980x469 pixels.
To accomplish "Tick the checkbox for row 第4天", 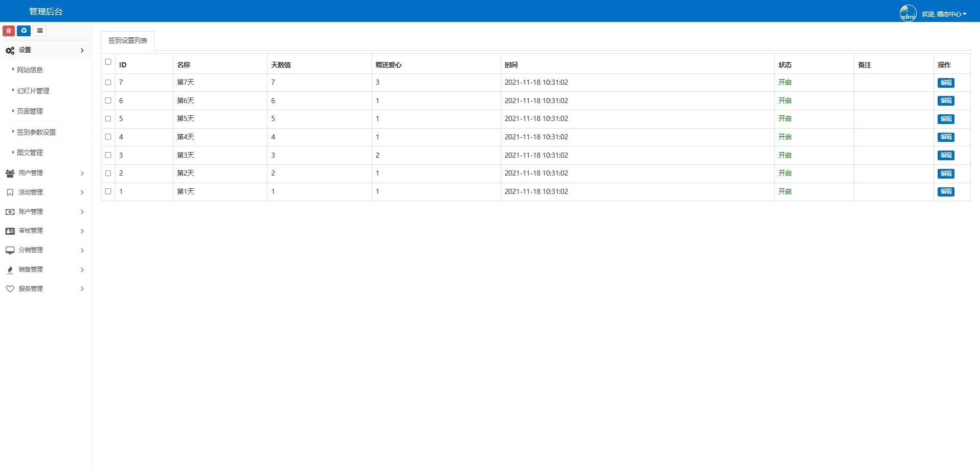I will click(108, 137).
